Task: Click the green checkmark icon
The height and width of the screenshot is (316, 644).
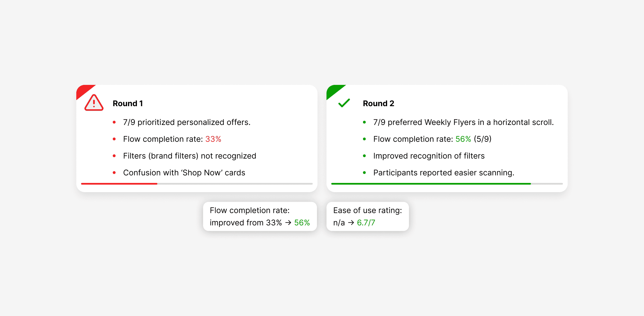Action: coord(344,103)
